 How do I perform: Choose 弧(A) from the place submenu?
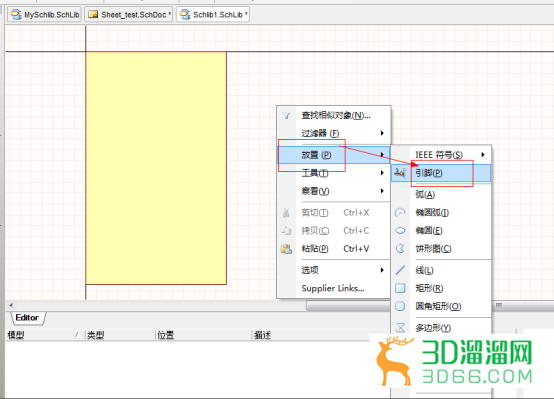441,194
